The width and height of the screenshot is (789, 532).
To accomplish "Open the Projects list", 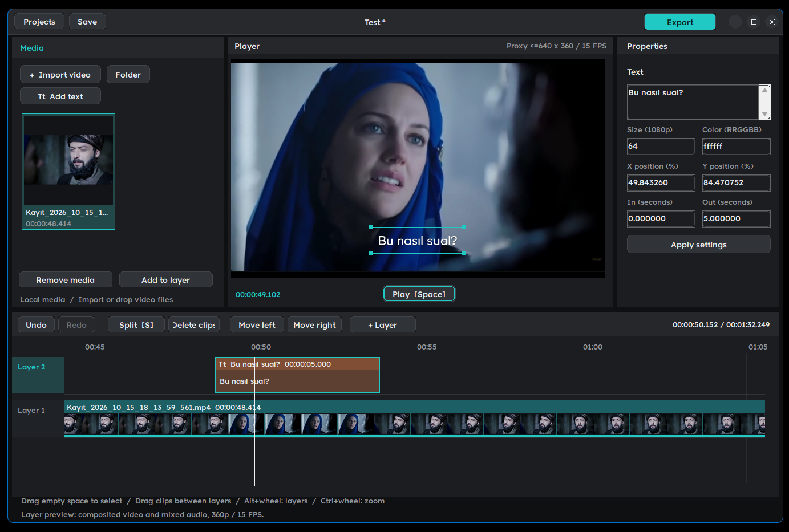I will click(x=39, y=22).
